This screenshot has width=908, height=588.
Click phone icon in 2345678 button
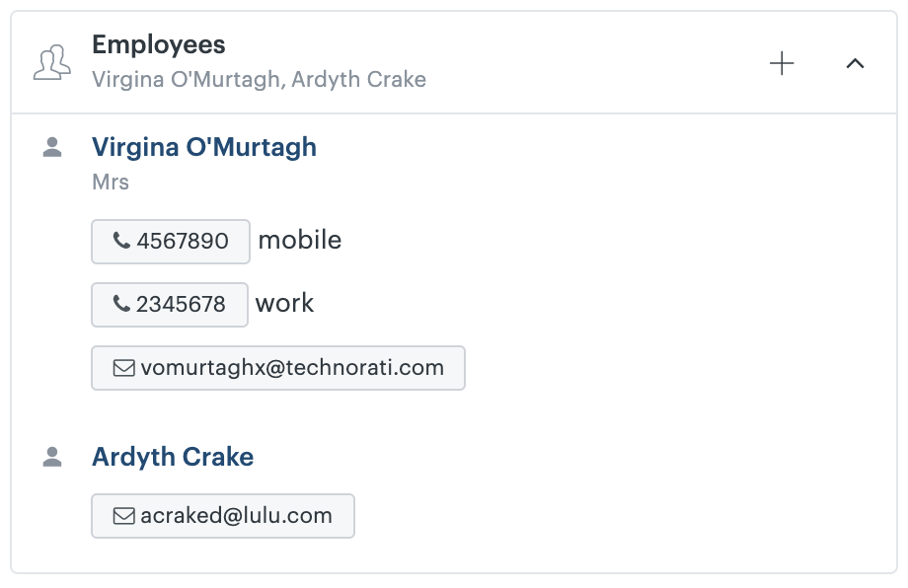coord(121,303)
